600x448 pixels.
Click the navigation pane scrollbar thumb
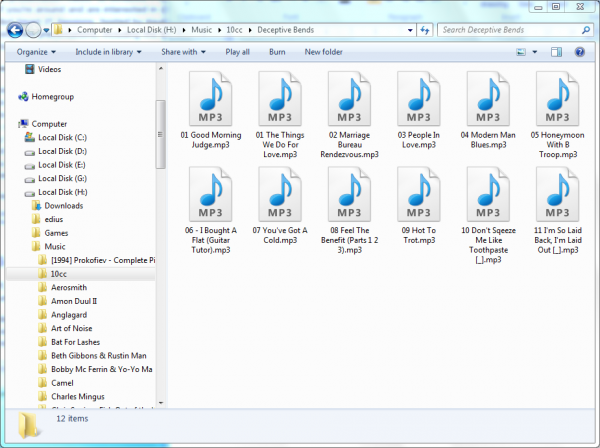(x=160, y=134)
